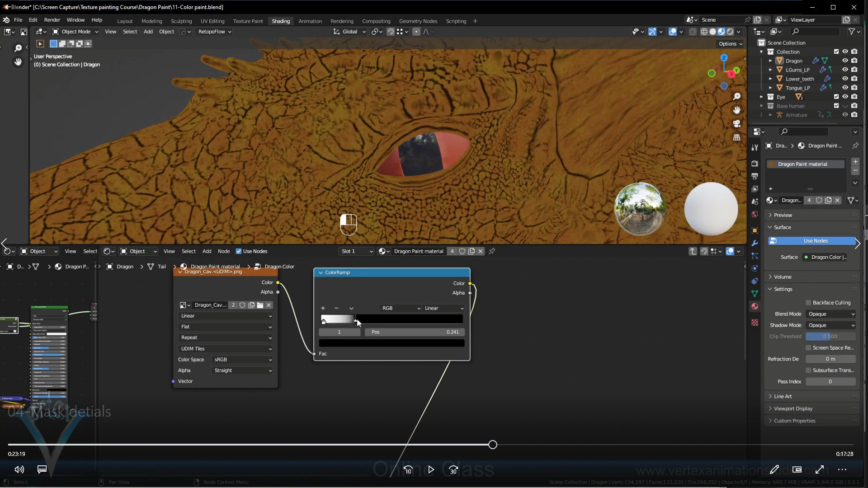Screen dimensions: 868x488
Task: Expand the Dragon object tree
Action: (770, 61)
